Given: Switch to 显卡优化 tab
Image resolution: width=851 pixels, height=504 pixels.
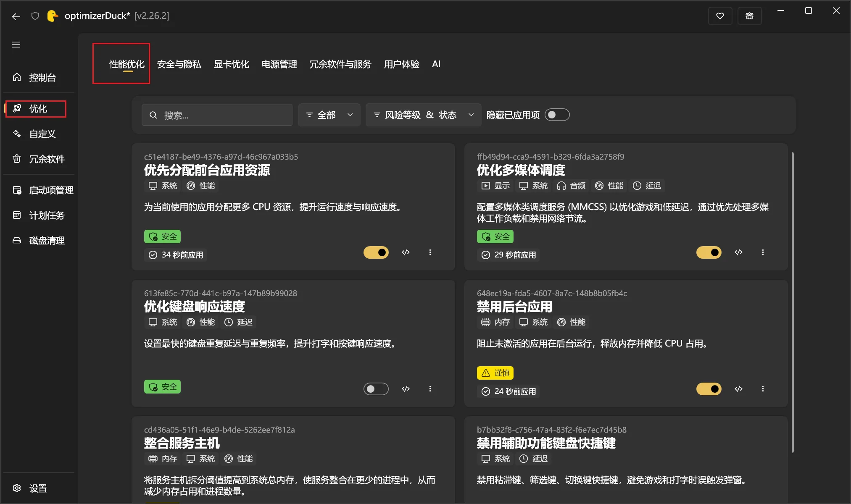Looking at the screenshot, I should 232,64.
